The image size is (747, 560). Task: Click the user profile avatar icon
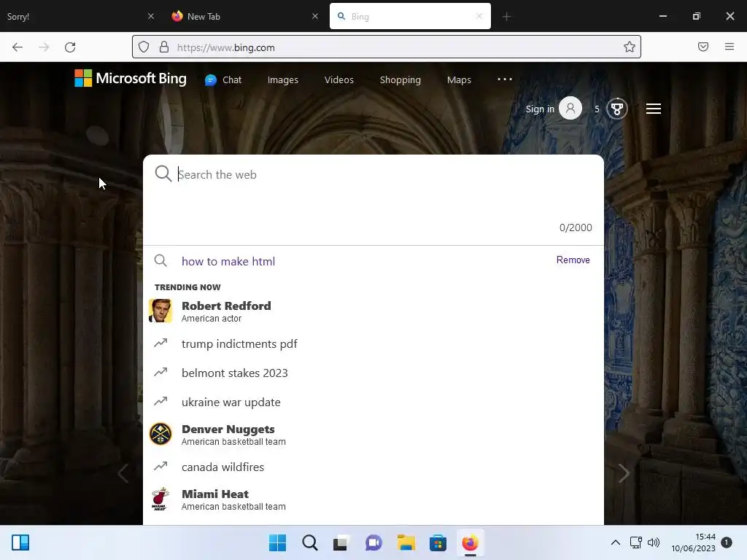(570, 109)
